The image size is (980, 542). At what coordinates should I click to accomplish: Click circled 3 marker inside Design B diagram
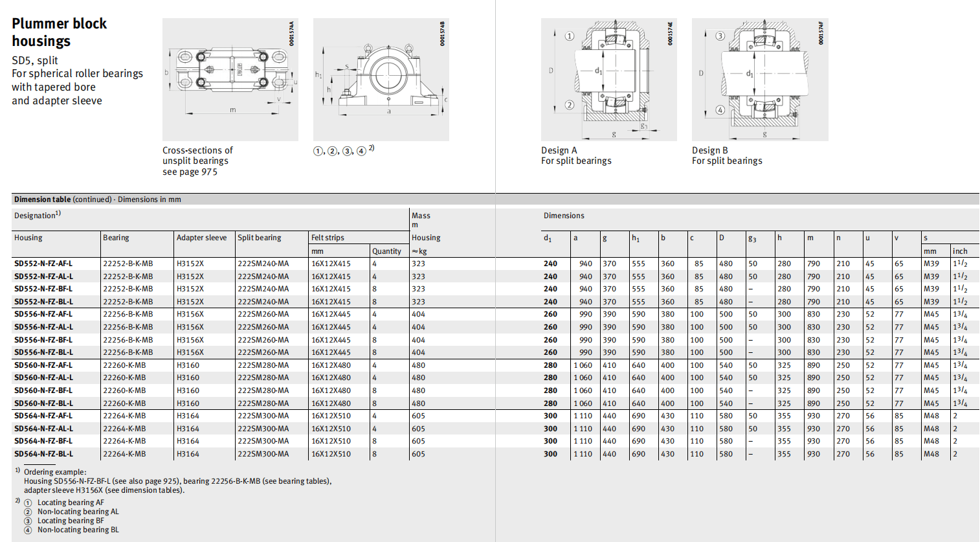[720, 36]
